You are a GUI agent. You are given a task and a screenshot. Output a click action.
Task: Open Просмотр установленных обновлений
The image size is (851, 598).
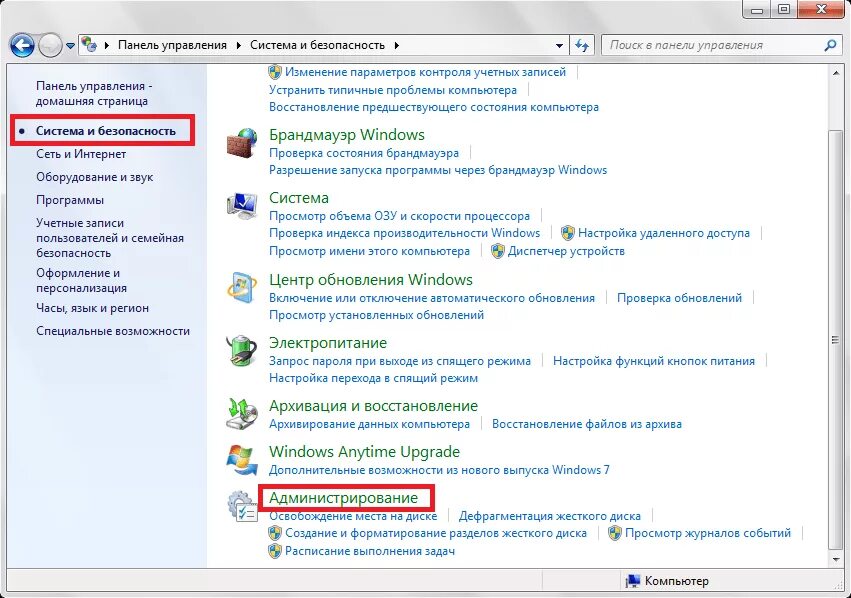pyautogui.click(x=377, y=315)
